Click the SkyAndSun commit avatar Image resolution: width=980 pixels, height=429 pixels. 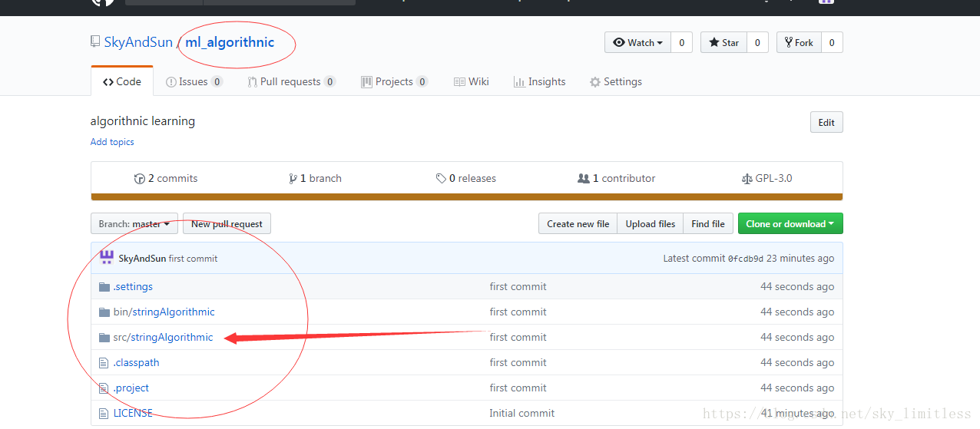click(107, 258)
